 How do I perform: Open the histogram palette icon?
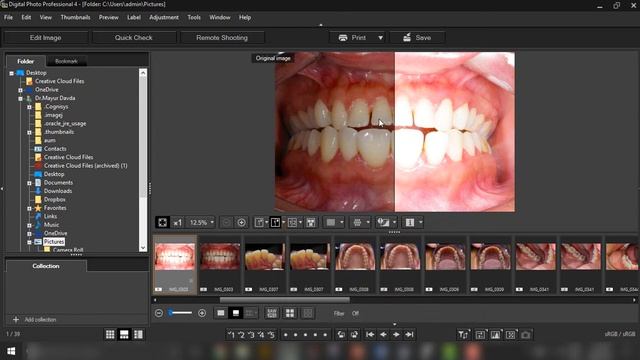click(495, 335)
